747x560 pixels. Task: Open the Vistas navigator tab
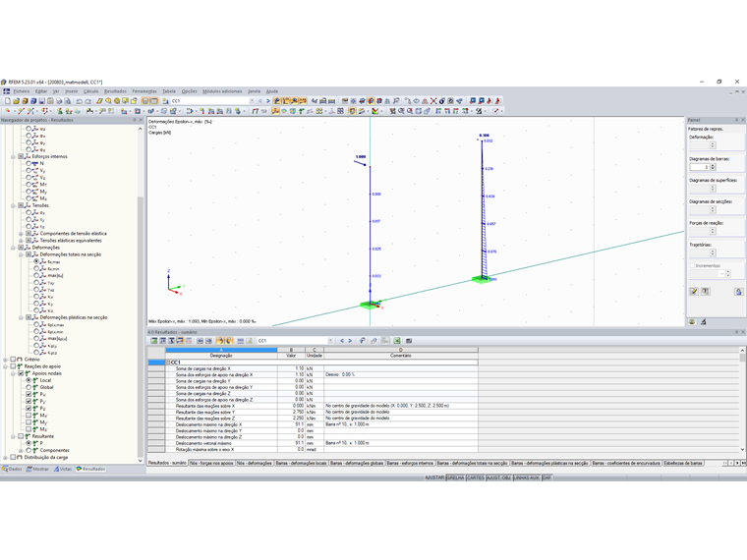[63, 469]
